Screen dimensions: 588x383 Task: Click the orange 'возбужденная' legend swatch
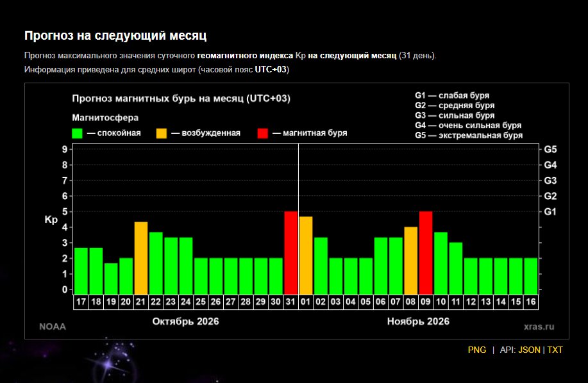162,133
